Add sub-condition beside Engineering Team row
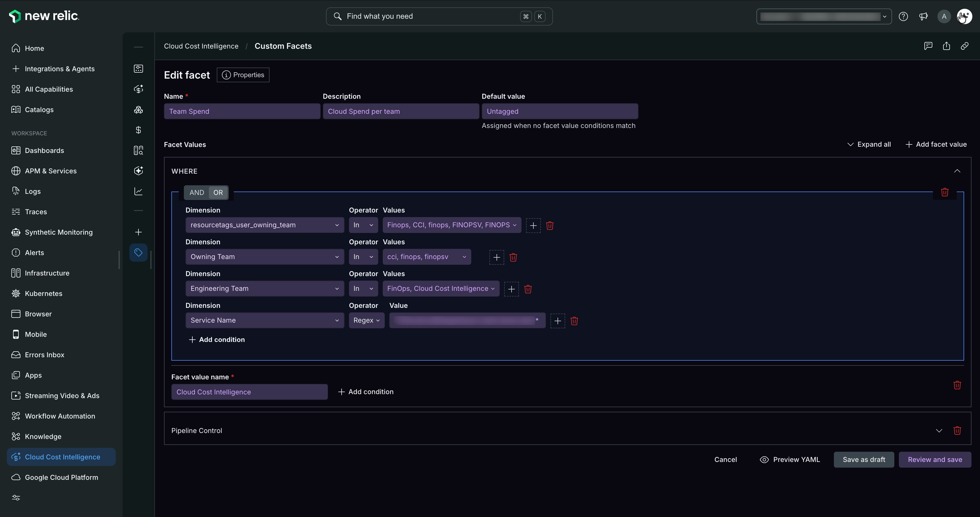The width and height of the screenshot is (980, 517). [512, 289]
